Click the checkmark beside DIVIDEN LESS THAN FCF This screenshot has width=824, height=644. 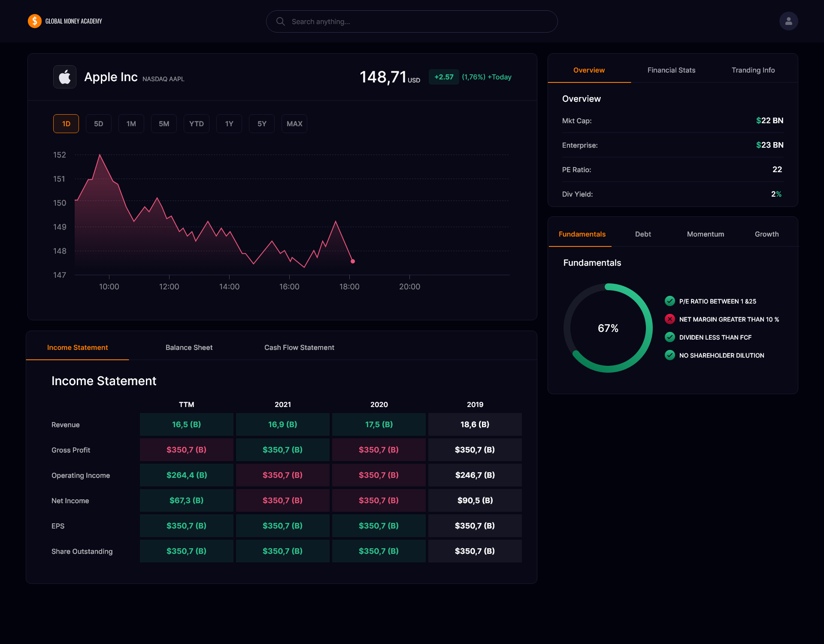pyautogui.click(x=670, y=337)
